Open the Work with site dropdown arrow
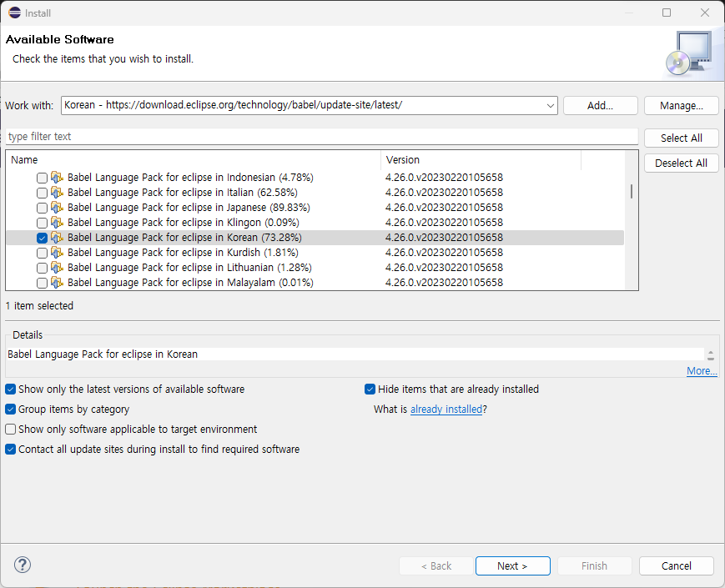 (551, 105)
